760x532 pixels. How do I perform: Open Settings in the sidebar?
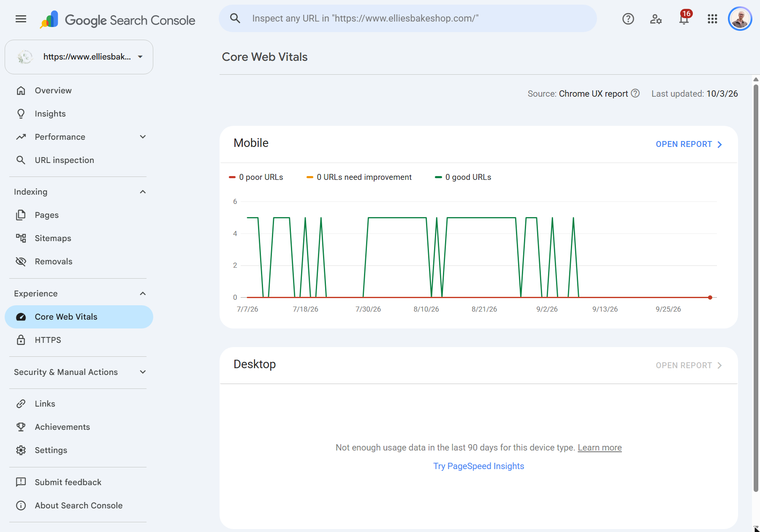(79, 450)
